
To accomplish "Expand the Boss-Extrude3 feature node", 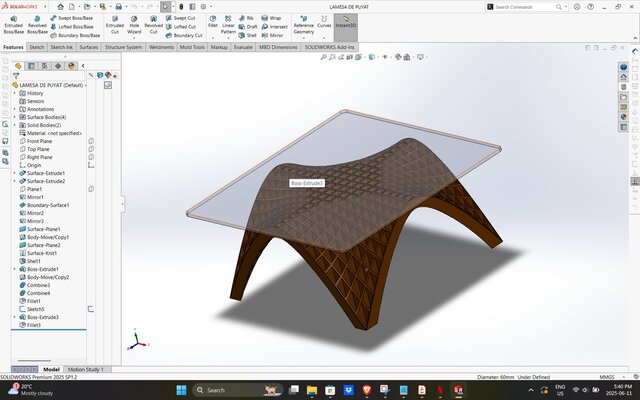I will [15, 317].
